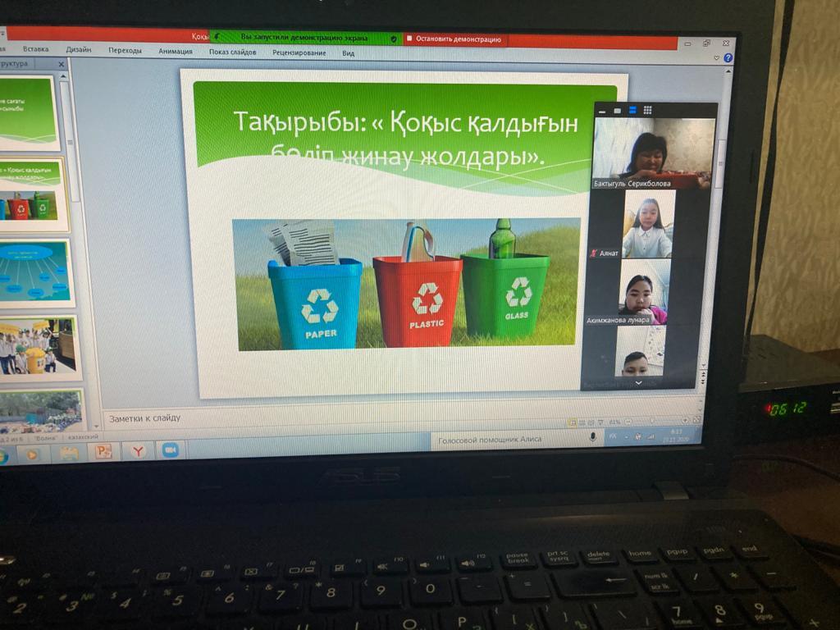Go to the Показ слайдов tab
The width and height of the screenshot is (840, 630).
click(x=232, y=52)
